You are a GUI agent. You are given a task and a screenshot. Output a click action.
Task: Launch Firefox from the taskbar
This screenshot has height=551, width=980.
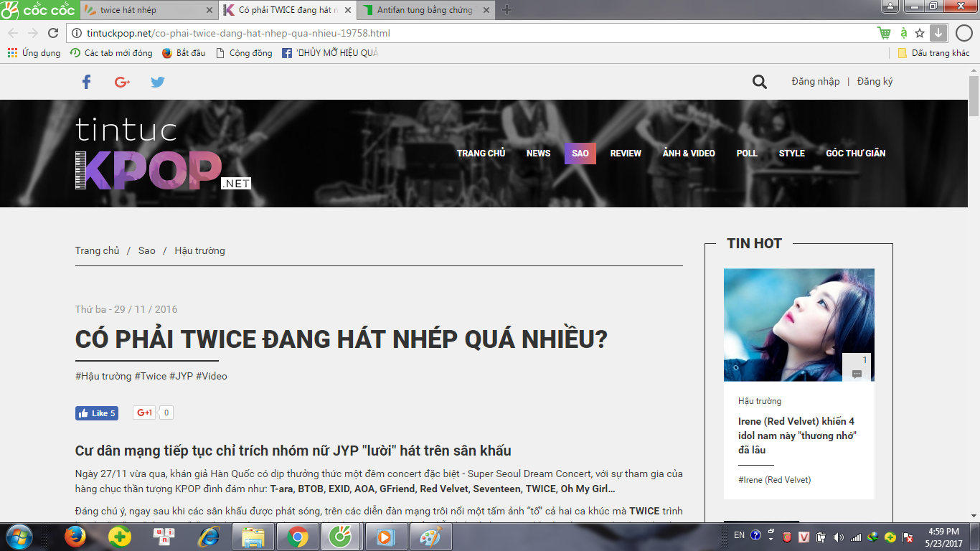point(75,537)
